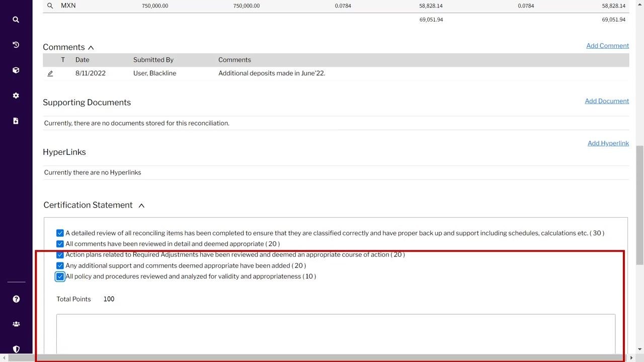Viewport: 644px width, 362px height.
Task: Click the 'T' column header in Comments
Action: [63, 60]
